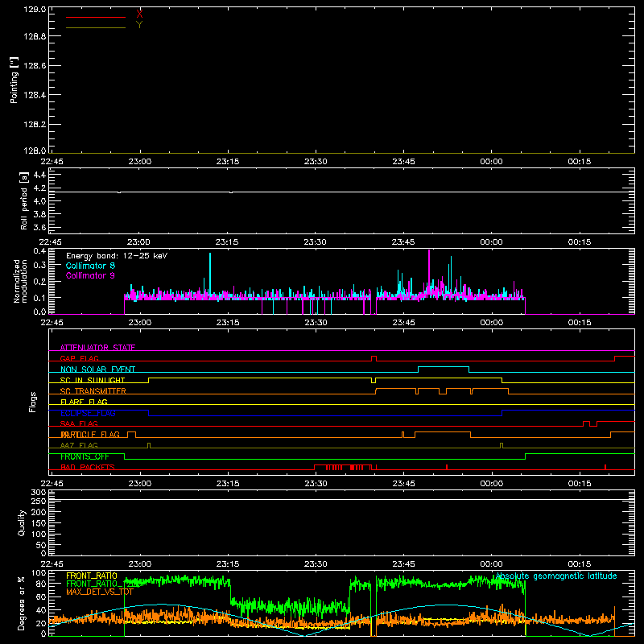Click the 'Degrees or %' axis title
644x644 pixels.
point(22,603)
